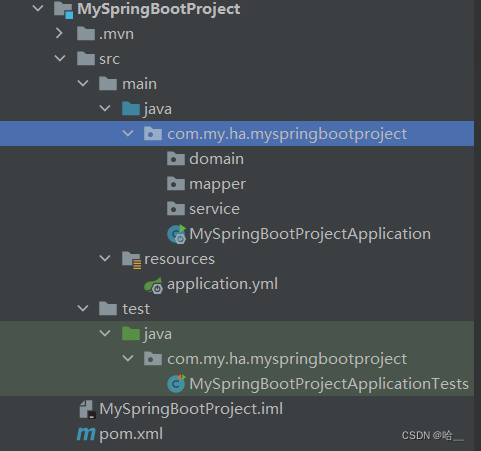Select the service package
Image resolution: width=481 pixels, height=451 pixels.
click(214, 209)
